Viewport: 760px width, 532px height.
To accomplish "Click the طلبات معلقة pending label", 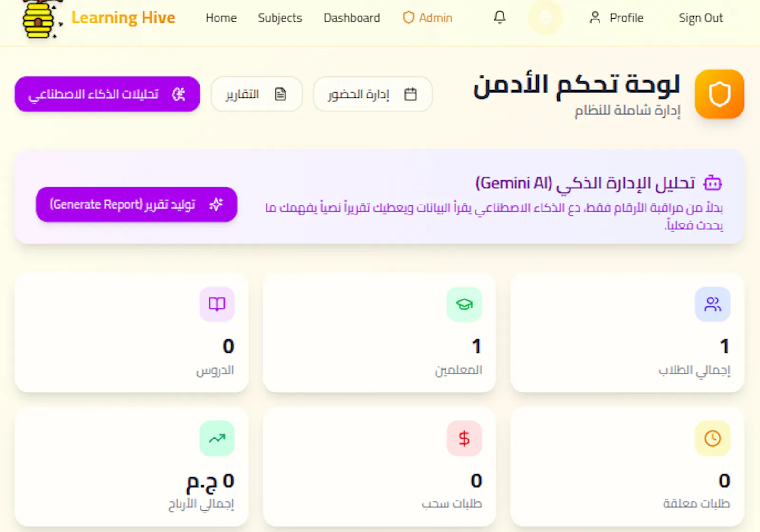I will (696, 504).
